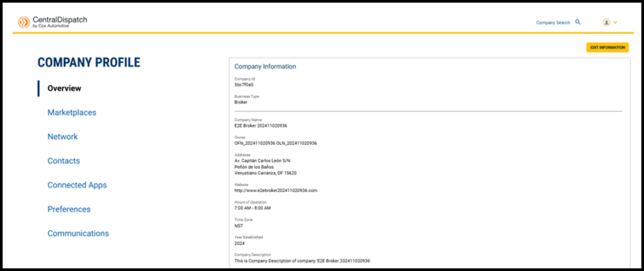
Task: Click the Company Profile page title
Action: coord(89,62)
